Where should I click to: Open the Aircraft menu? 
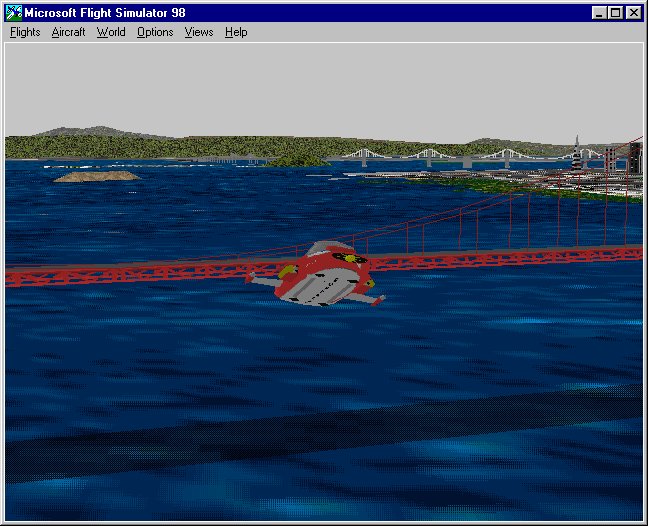[68, 32]
